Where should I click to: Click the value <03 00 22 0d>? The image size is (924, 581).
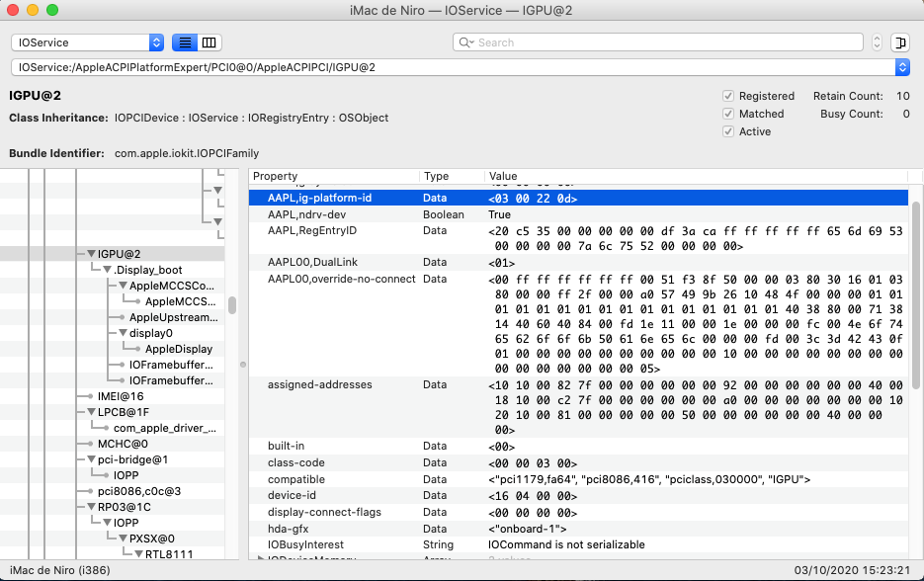pos(533,199)
